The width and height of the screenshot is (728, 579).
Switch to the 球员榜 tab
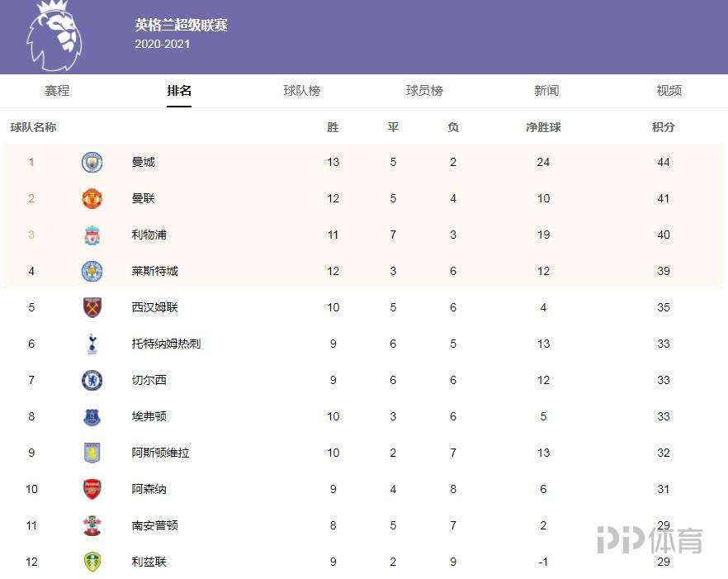tap(424, 91)
